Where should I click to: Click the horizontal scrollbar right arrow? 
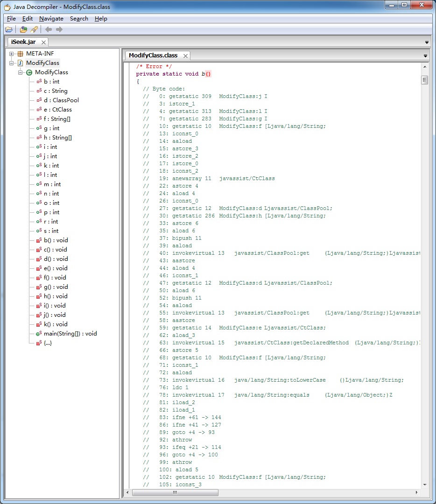click(x=417, y=492)
